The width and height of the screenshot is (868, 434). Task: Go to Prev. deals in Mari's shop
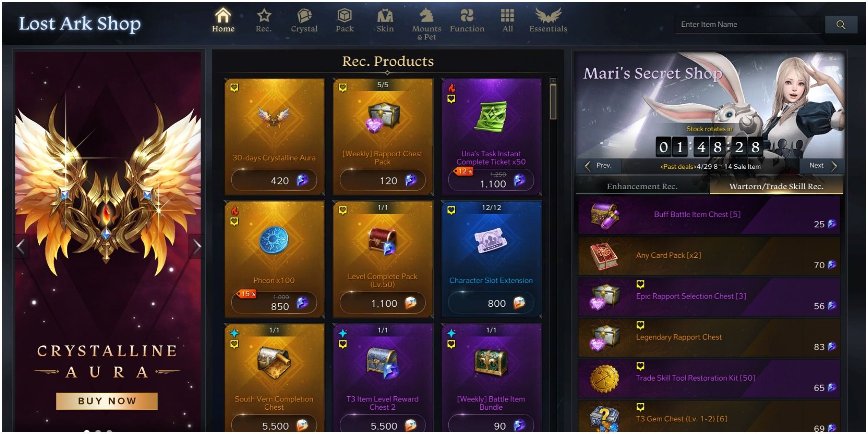[598, 166]
